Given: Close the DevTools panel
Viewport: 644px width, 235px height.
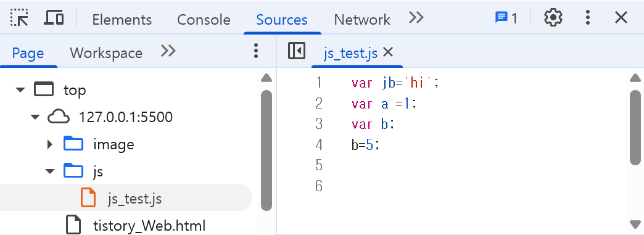Looking at the screenshot, I should (x=621, y=18).
